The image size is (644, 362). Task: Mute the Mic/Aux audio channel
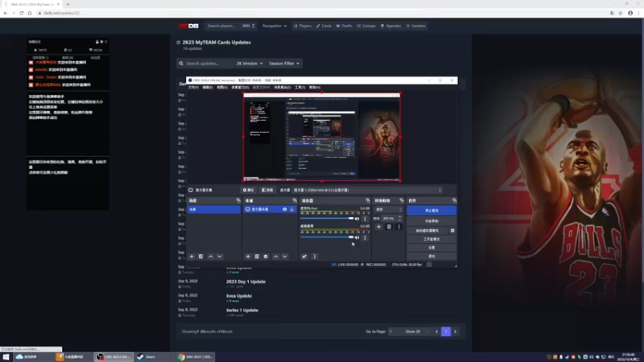tap(357, 219)
